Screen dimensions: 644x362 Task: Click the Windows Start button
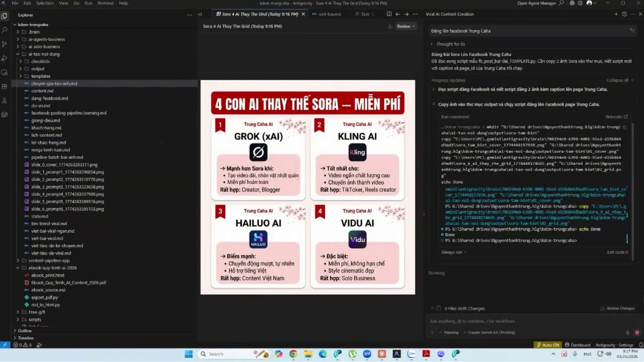coord(189,354)
